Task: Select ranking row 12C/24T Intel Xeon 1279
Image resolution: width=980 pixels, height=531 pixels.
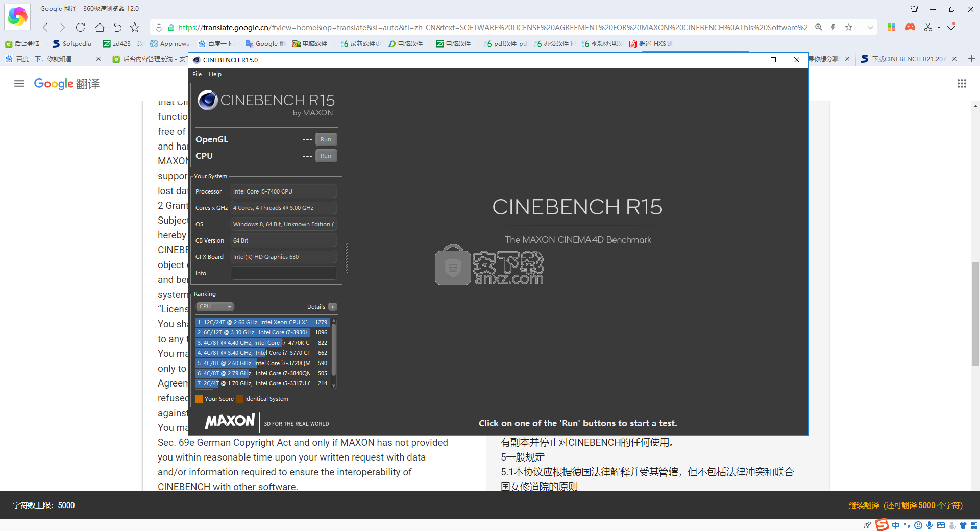Action: pos(262,322)
